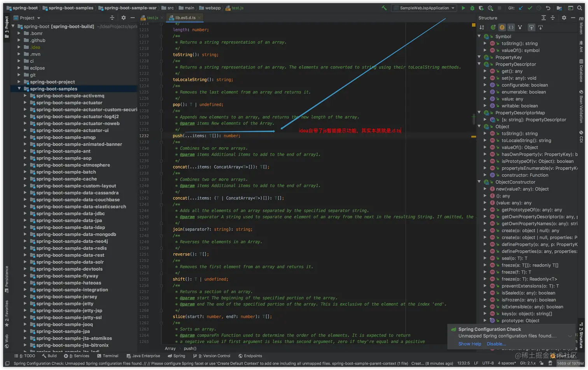Click the inspector hector icon in status bar

[x=550, y=363]
